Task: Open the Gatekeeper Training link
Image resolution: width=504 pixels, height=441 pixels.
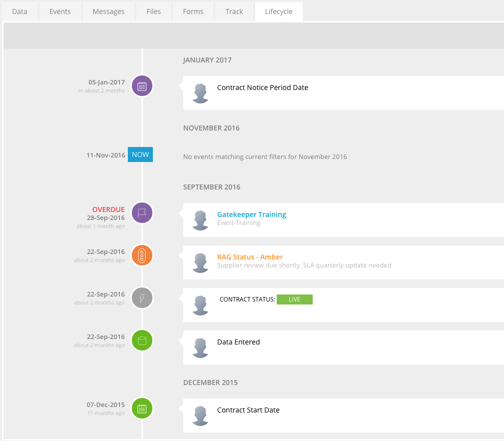Action: [252, 214]
